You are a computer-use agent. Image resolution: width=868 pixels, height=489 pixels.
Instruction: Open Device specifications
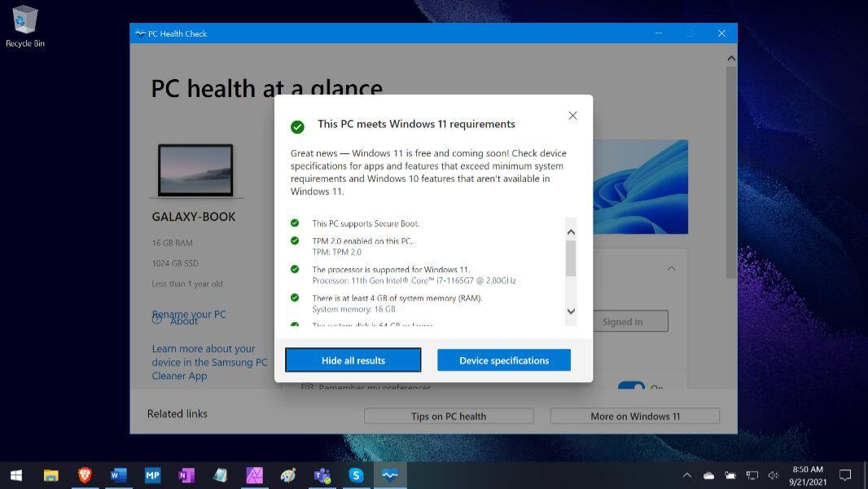[504, 360]
